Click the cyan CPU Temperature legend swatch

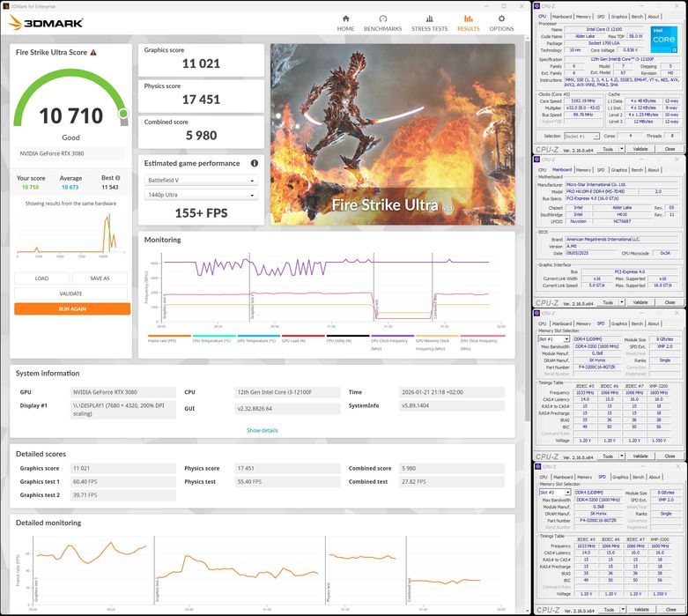[214, 336]
